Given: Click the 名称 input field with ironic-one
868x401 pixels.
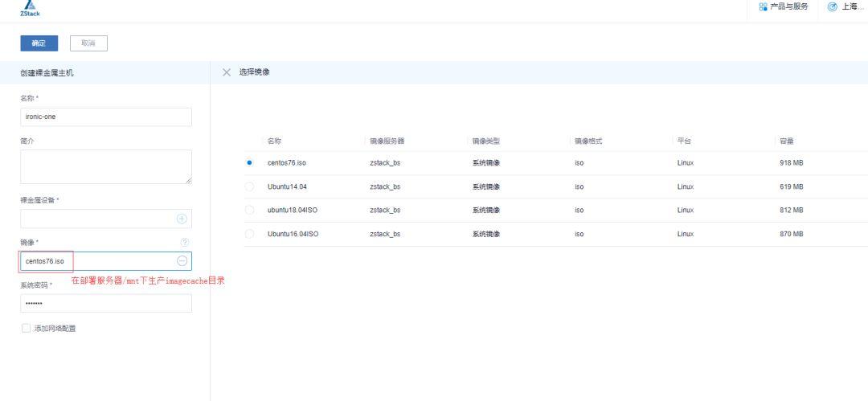Looking at the screenshot, I should [105, 117].
